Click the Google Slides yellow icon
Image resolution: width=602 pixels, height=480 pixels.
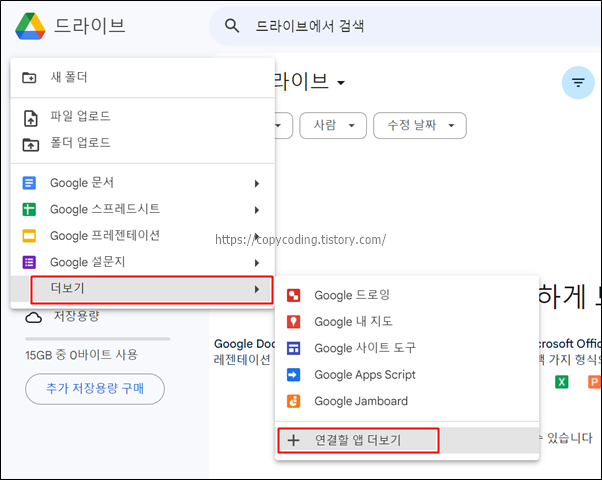(29, 236)
